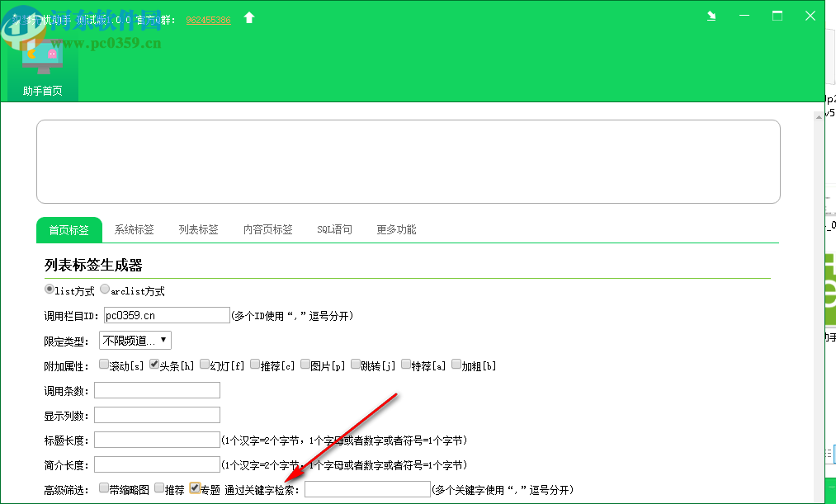This screenshot has width=836, height=504.
Task: Enable the 带缩略图 checkbox
Action: click(104, 488)
